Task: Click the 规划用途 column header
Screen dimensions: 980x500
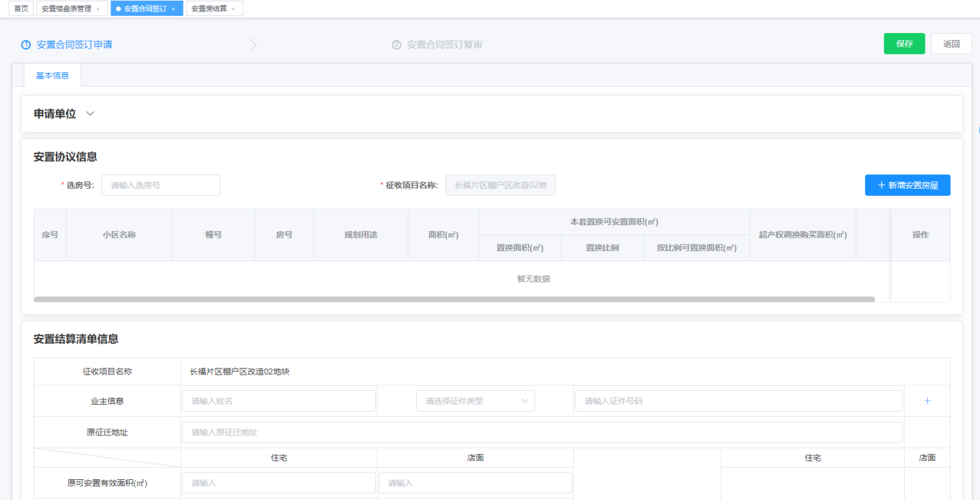Action: click(361, 235)
